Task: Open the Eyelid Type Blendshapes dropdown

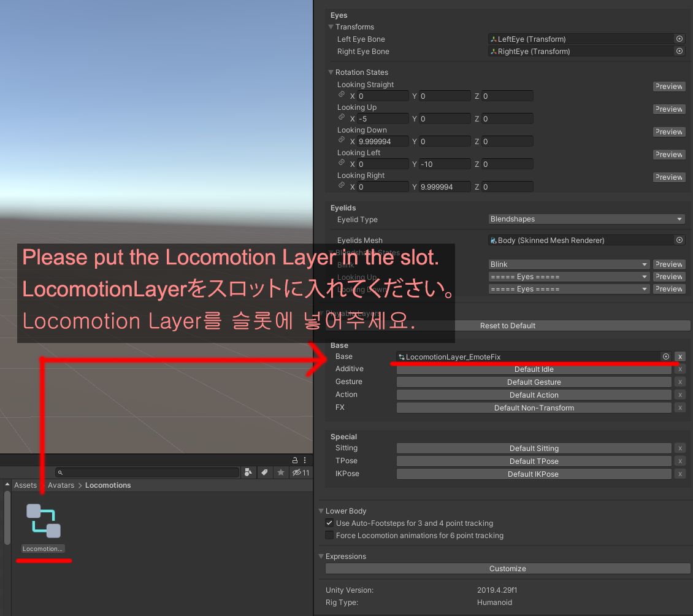Action: pos(586,219)
